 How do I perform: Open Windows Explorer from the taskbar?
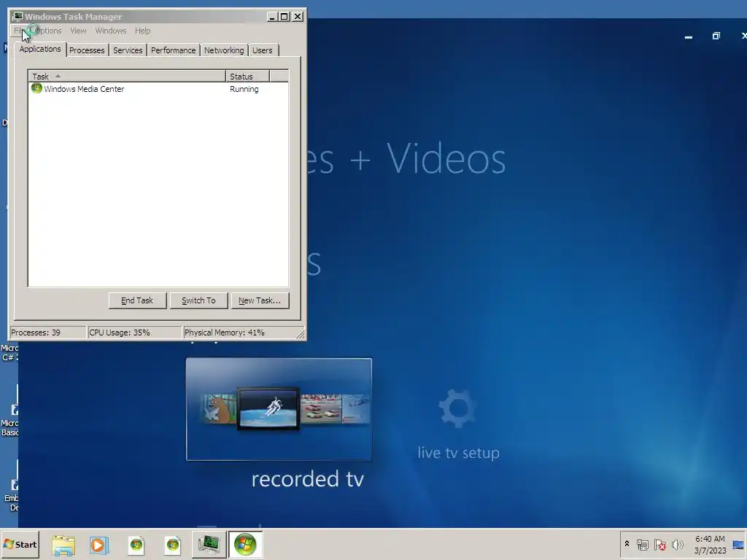pyautogui.click(x=63, y=545)
